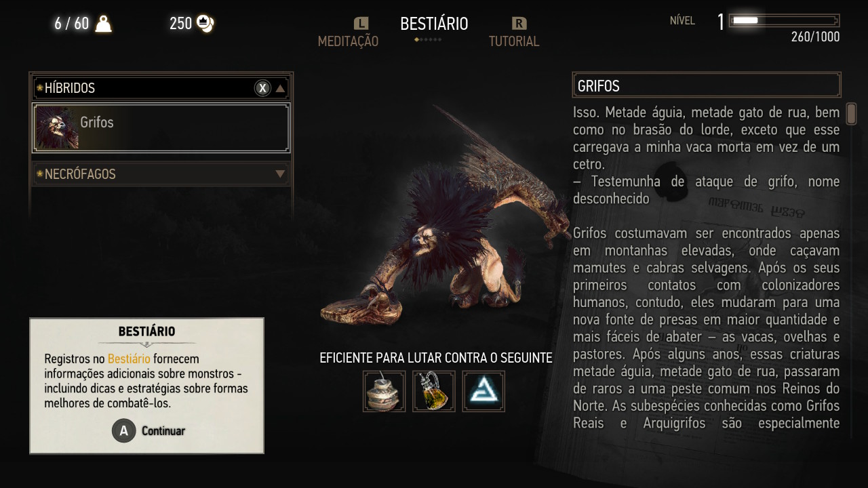Screen dimensions: 868x488
Task: Click the level experience progress bar
Action: [784, 21]
